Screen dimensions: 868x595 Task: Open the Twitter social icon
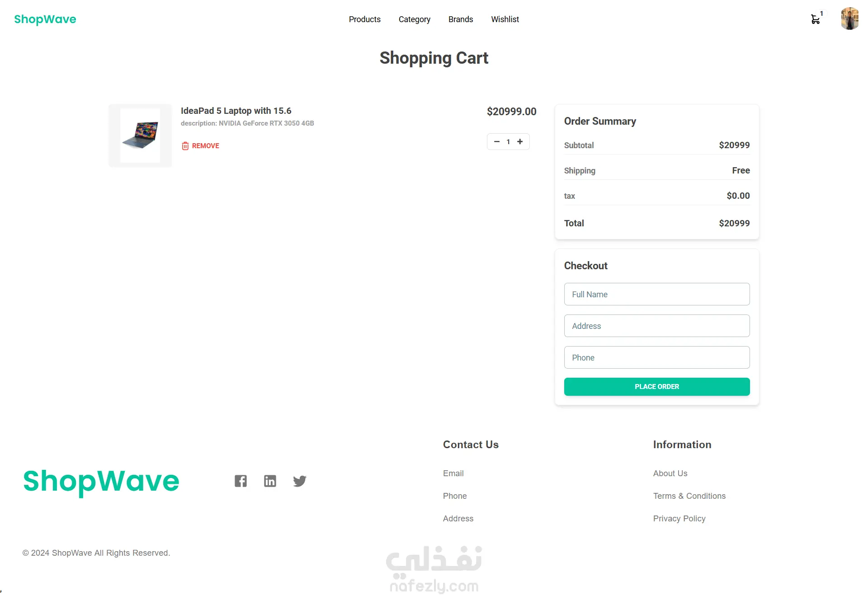[x=299, y=481]
